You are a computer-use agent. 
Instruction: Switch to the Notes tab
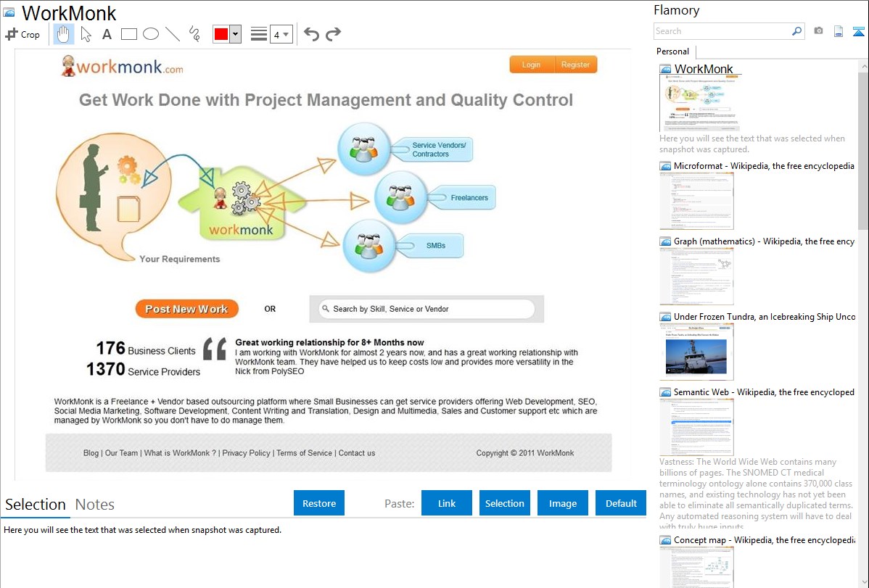tap(95, 505)
